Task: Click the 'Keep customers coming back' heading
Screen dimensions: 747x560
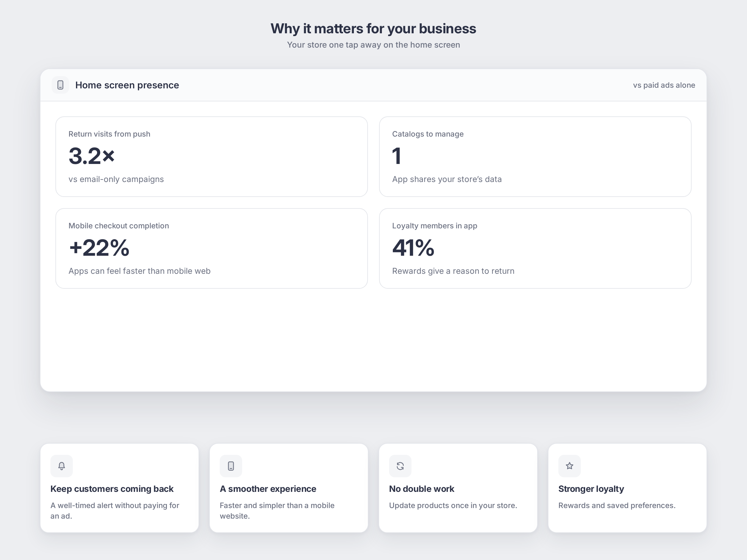Action: pyautogui.click(x=112, y=489)
